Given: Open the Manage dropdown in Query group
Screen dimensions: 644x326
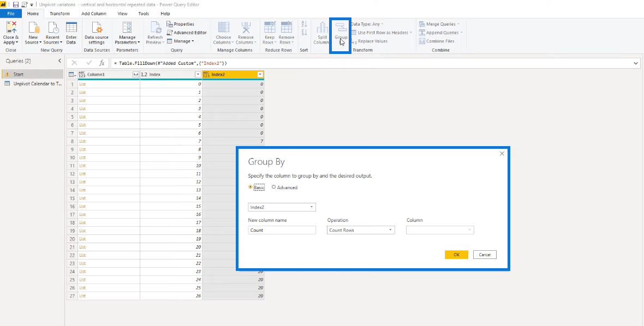Looking at the screenshot, I should (x=180, y=41).
